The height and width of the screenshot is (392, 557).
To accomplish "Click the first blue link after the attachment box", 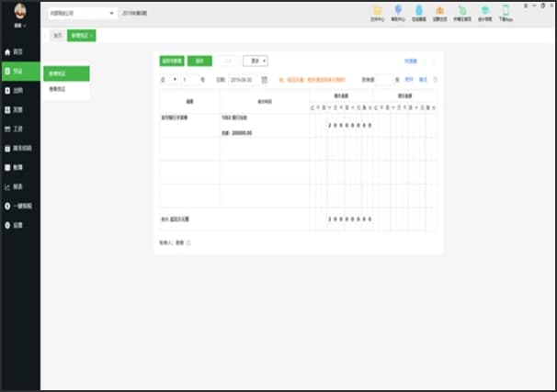I will [409, 80].
